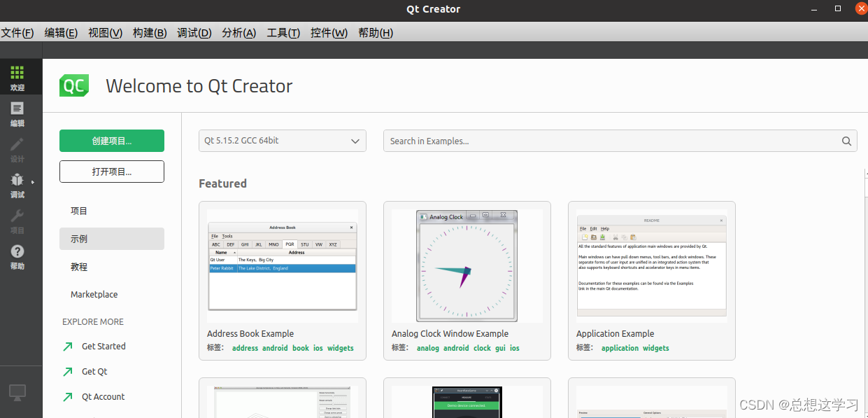Open the 工具 (Tools) menu

(283, 32)
